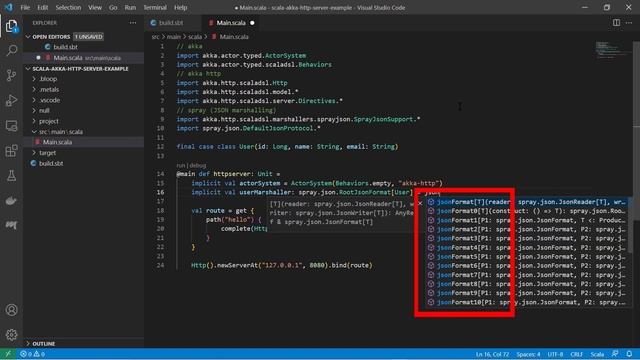Screen dimensions: 640x360
Task: Select the Scala language mode in status bar
Action: [597, 354]
